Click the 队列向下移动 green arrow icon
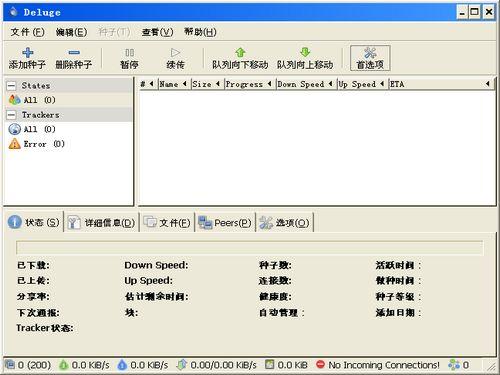500x375 pixels. pyautogui.click(x=240, y=52)
